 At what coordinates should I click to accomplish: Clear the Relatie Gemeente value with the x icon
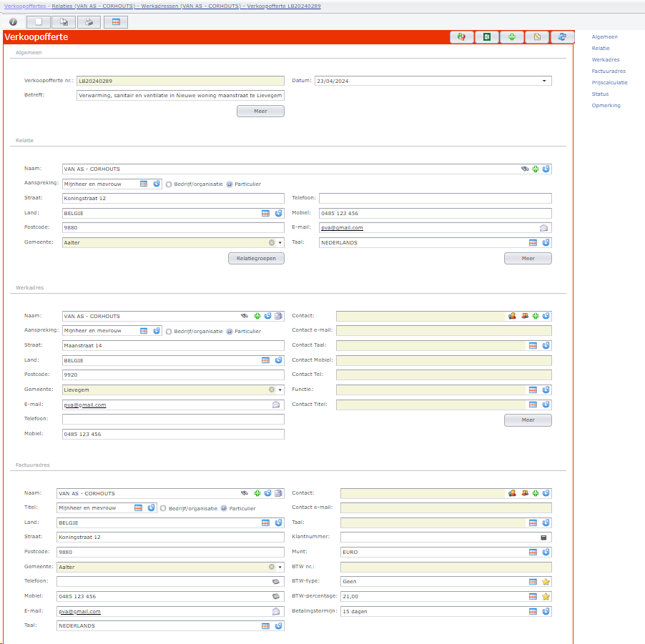point(272,242)
